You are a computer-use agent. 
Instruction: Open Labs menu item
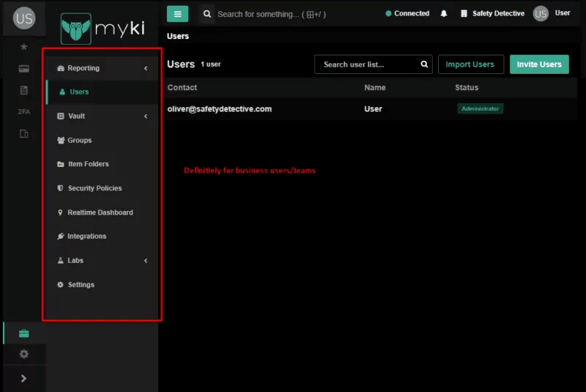[x=102, y=260]
